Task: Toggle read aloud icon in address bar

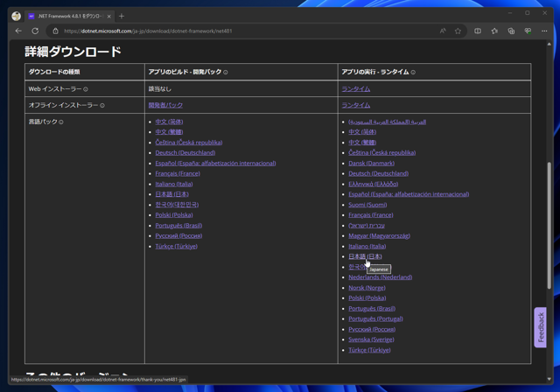Action: (443, 31)
